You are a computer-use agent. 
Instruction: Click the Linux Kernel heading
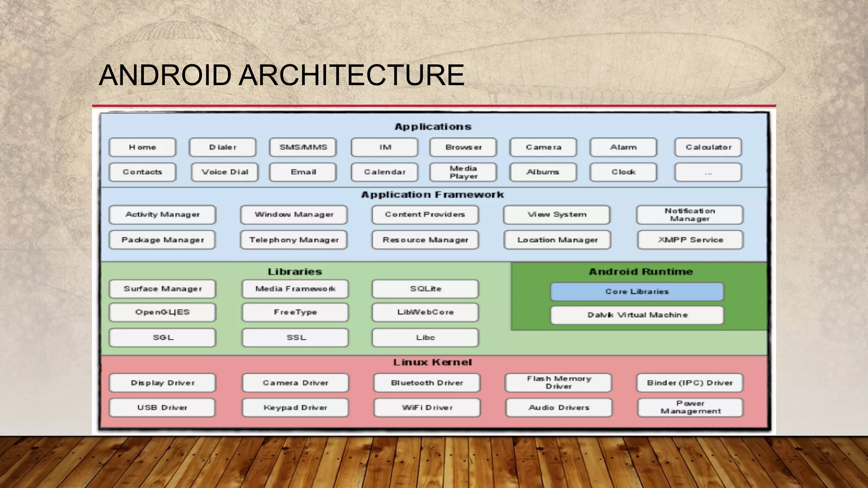(x=432, y=363)
